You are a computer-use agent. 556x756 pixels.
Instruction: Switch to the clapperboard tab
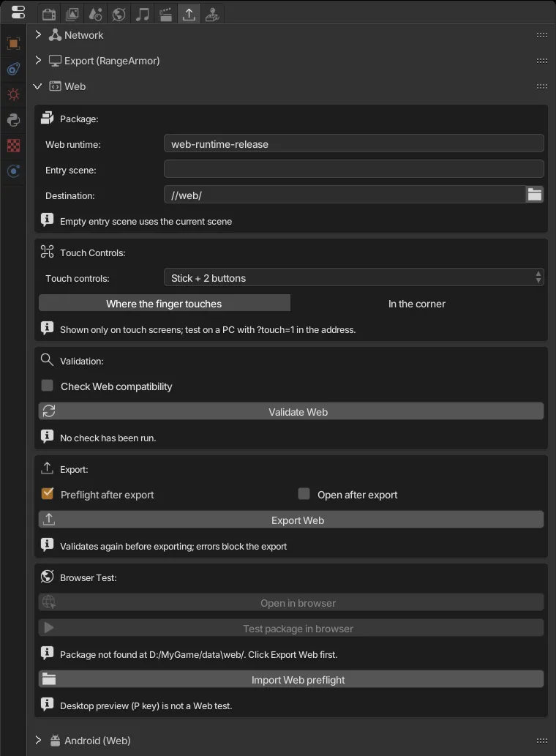pos(165,14)
